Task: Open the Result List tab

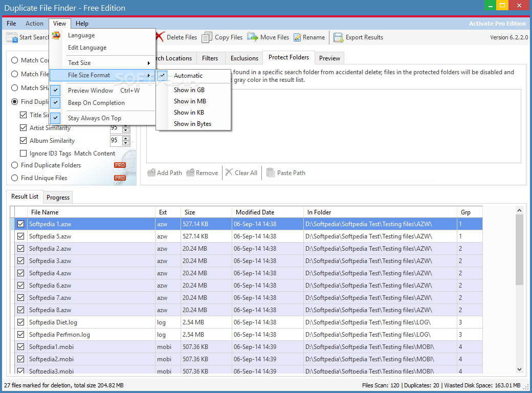Action: tap(25, 196)
